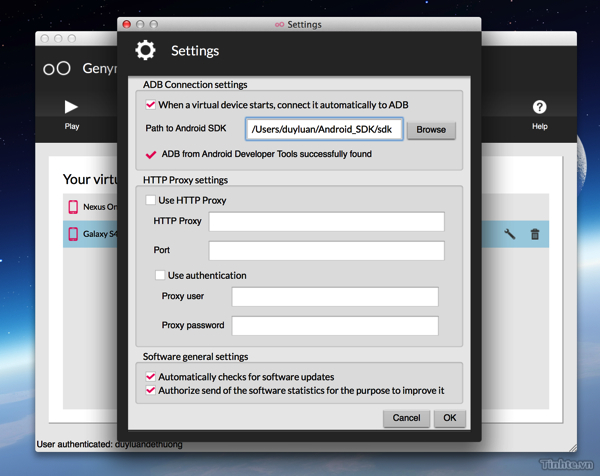600x476 pixels.
Task: Uncheck authorize send of software statistics
Action: point(151,390)
